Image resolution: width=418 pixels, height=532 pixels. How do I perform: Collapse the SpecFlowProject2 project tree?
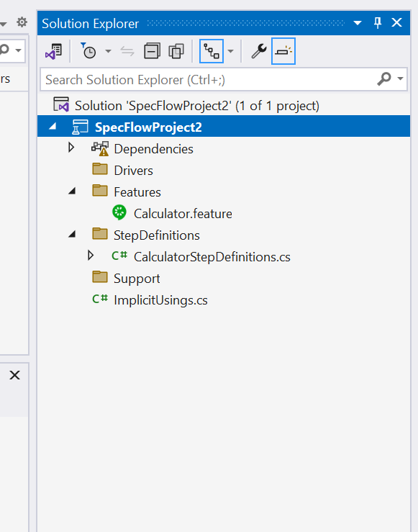coord(53,127)
